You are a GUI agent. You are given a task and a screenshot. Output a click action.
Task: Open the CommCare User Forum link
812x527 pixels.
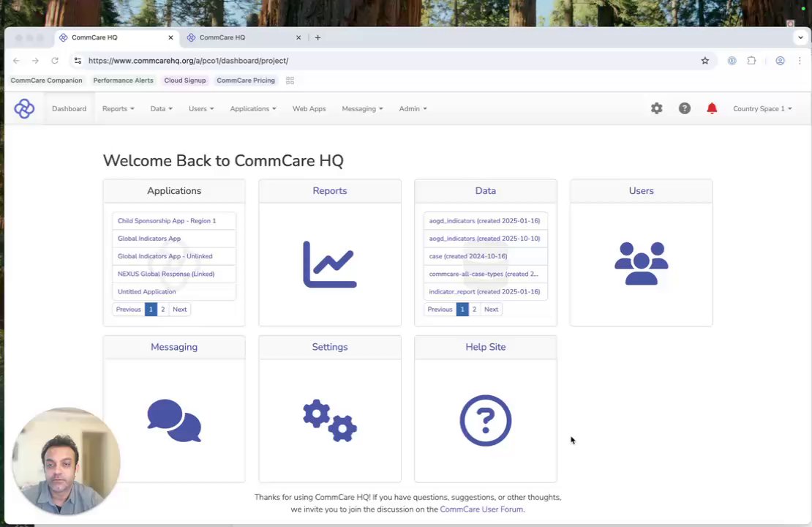pos(481,509)
